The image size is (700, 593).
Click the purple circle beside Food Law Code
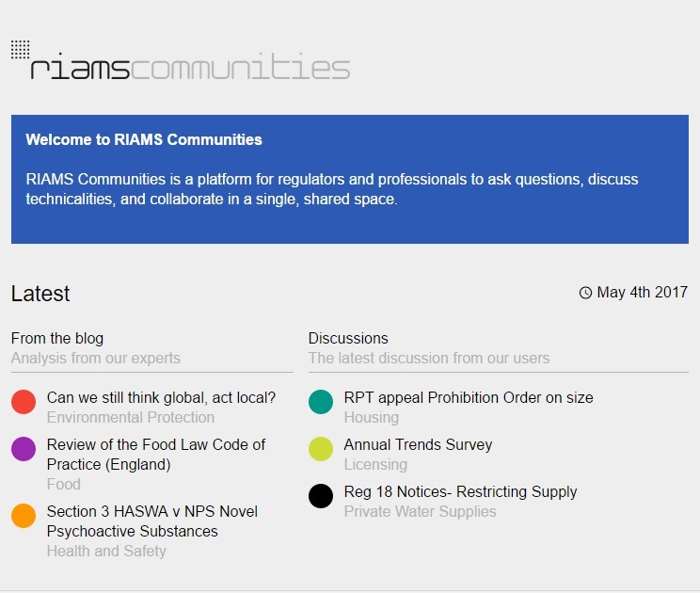pos(24,449)
